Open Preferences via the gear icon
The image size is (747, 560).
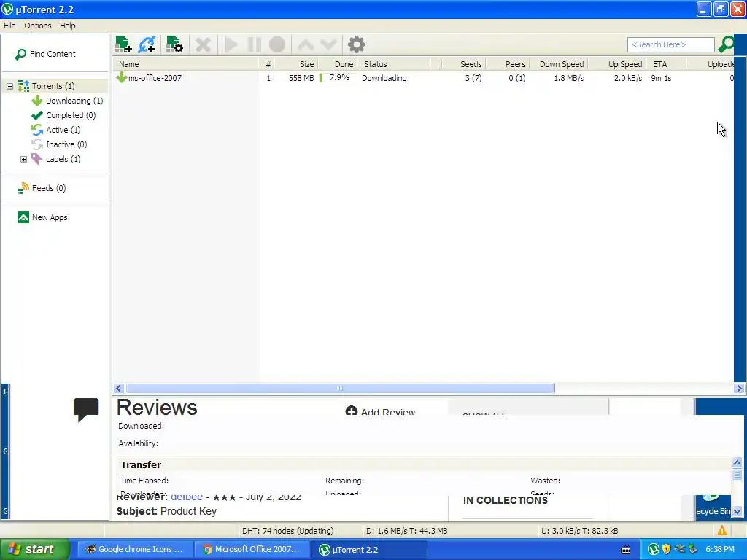click(x=356, y=44)
